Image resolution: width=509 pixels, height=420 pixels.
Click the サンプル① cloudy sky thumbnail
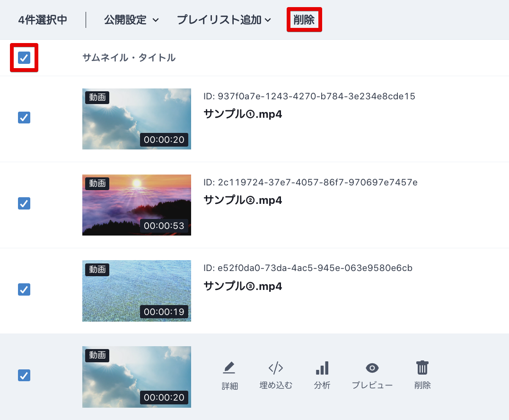(x=137, y=119)
